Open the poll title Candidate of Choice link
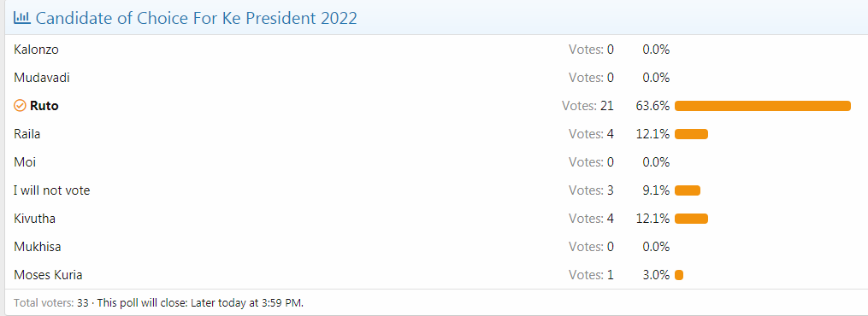The image size is (868, 316). click(197, 18)
